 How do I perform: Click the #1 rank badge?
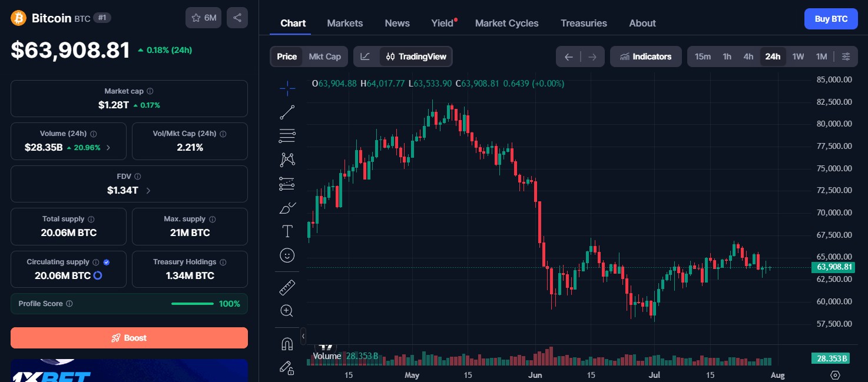pos(102,18)
